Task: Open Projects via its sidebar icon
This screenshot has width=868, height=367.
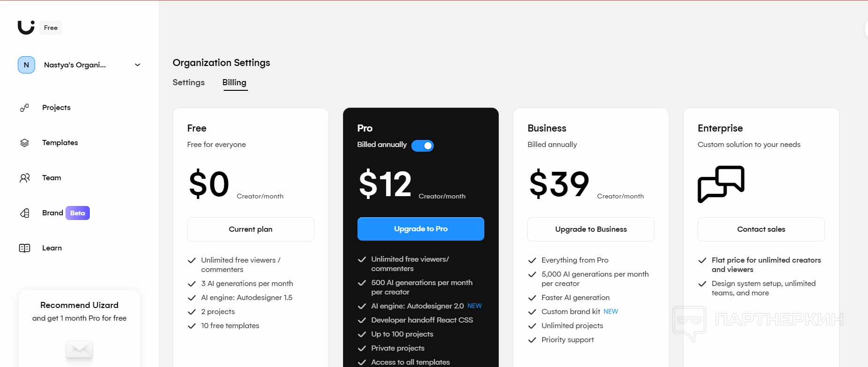Action: tap(24, 108)
